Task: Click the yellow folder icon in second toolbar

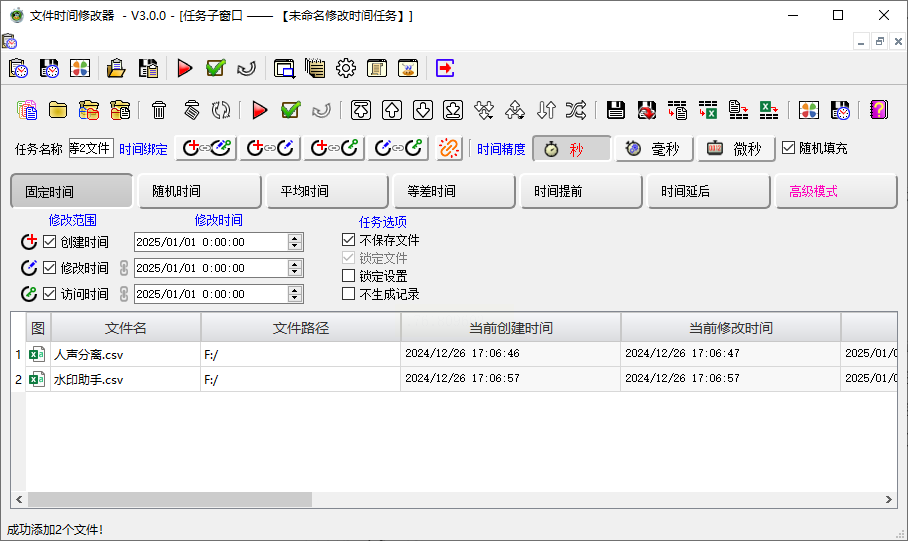Action: [58, 110]
